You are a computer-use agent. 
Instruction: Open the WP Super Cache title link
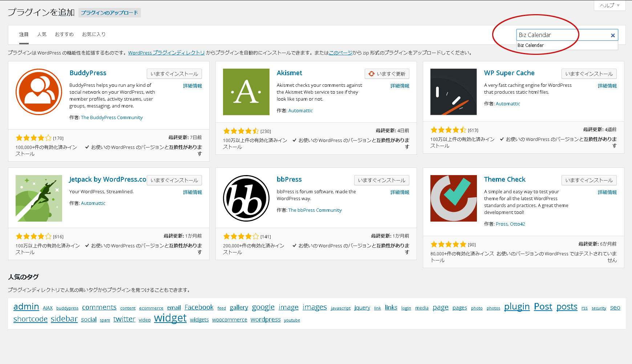pos(509,73)
